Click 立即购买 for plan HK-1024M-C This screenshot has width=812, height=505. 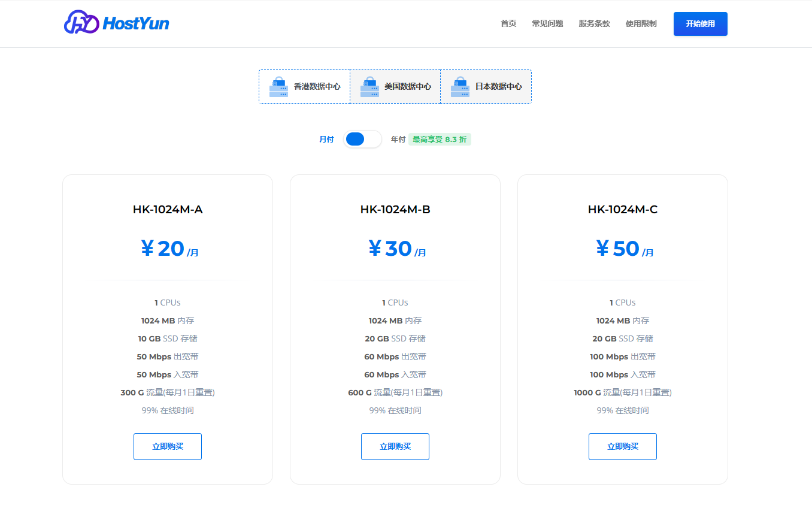[623, 446]
